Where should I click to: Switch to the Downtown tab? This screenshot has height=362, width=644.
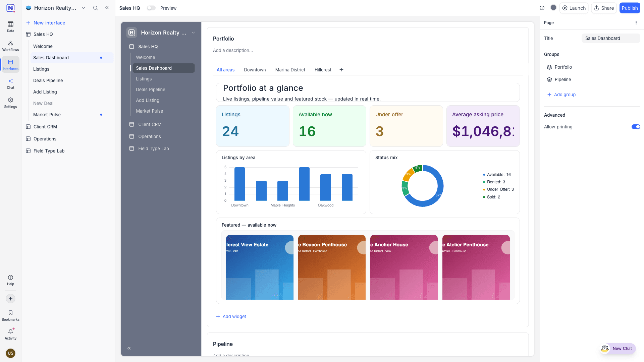255,70
